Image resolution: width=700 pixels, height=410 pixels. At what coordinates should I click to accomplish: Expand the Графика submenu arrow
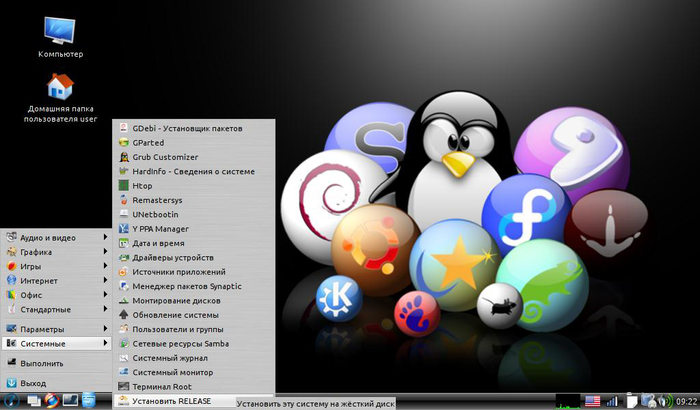[105, 251]
